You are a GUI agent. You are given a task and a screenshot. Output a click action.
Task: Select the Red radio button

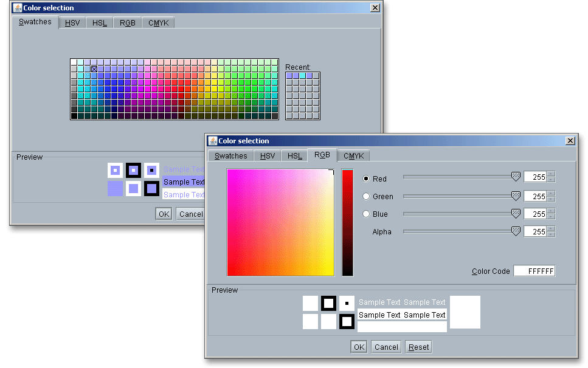(366, 179)
